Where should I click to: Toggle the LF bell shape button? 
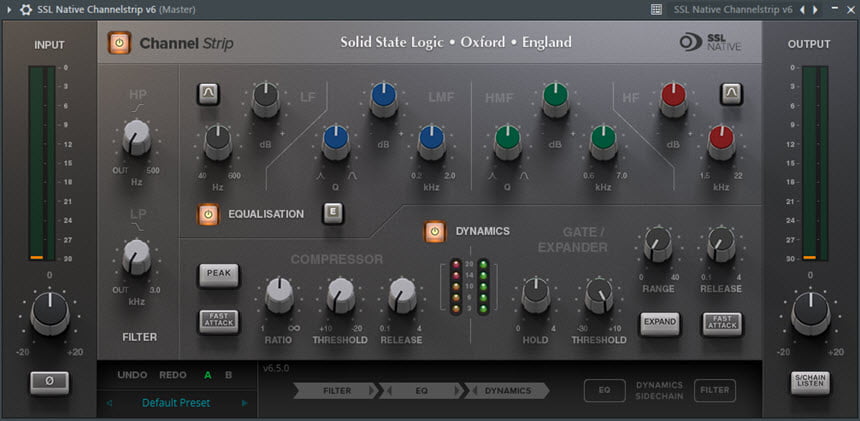[208, 94]
